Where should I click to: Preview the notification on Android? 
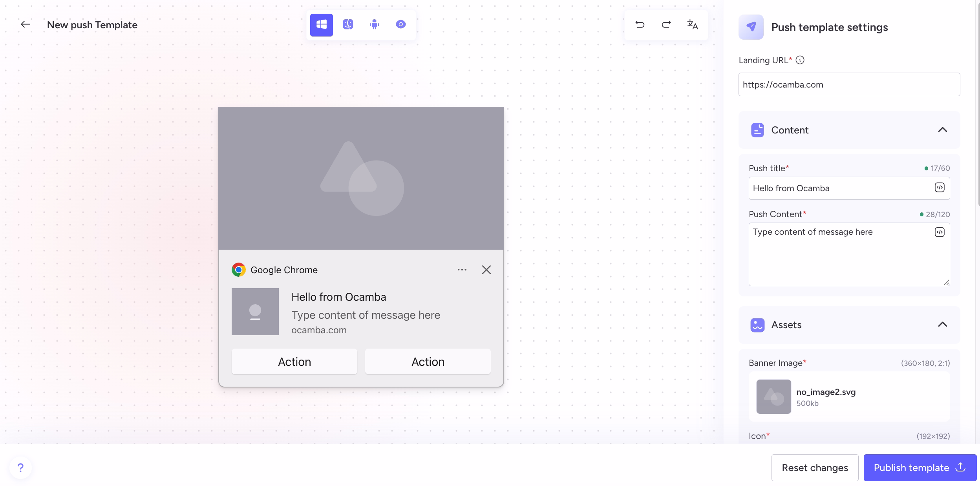[x=374, y=24]
